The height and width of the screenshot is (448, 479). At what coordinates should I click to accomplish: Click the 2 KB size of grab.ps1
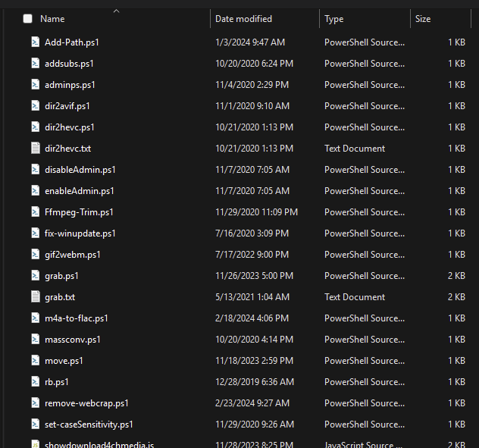[x=456, y=276]
